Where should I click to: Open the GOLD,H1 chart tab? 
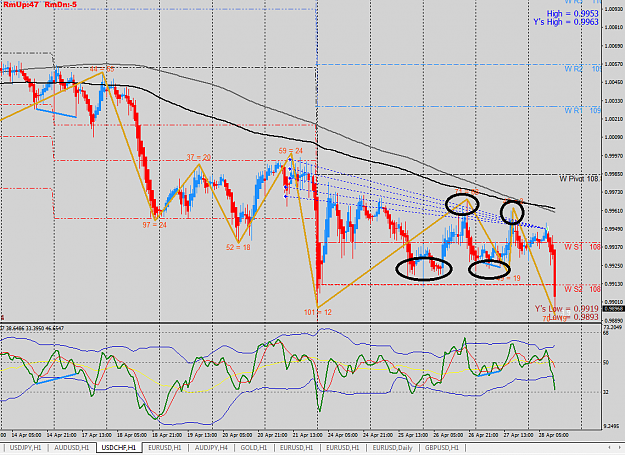click(254, 448)
